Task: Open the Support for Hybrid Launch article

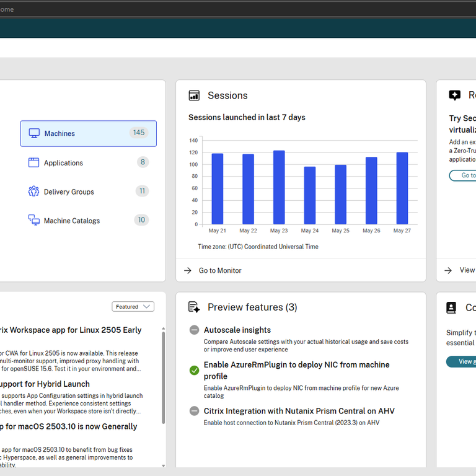Action: click(x=45, y=384)
